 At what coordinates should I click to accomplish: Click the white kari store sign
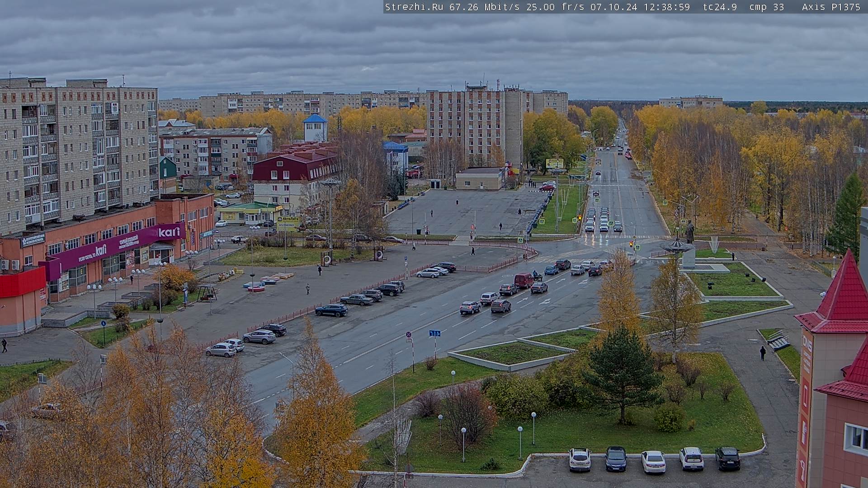[x=169, y=232]
